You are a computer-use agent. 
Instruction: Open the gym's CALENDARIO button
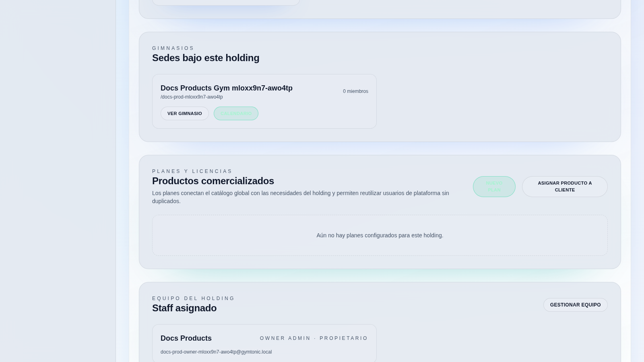pyautogui.click(x=236, y=113)
